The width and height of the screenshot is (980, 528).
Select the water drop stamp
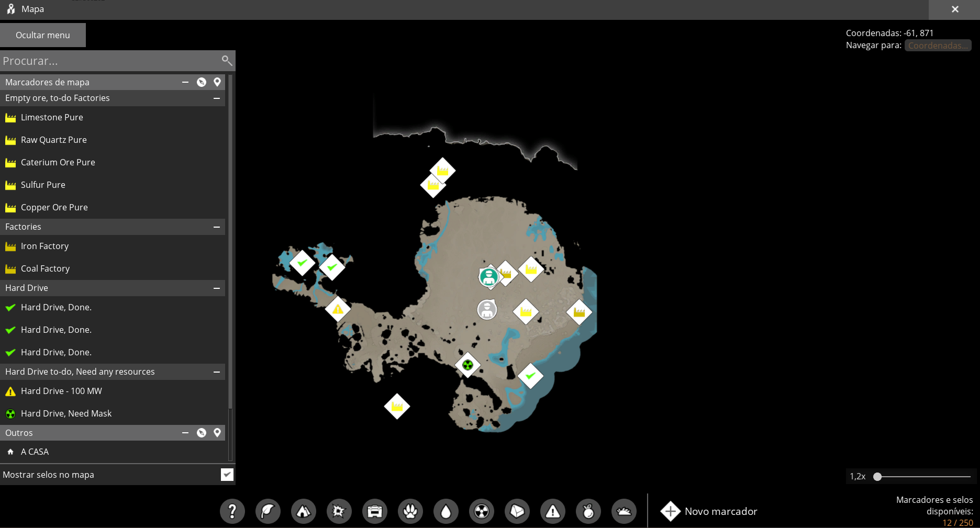pos(446,511)
